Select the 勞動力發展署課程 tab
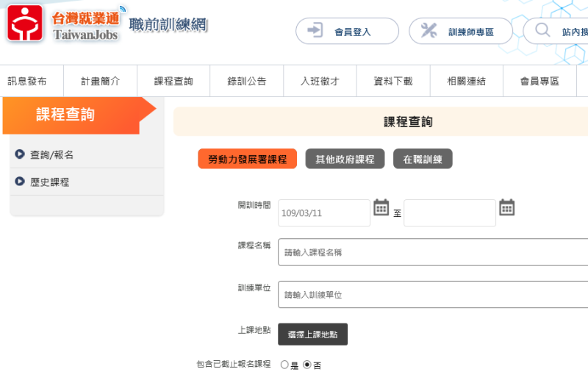The height and width of the screenshot is (372, 588). click(248, 159)
